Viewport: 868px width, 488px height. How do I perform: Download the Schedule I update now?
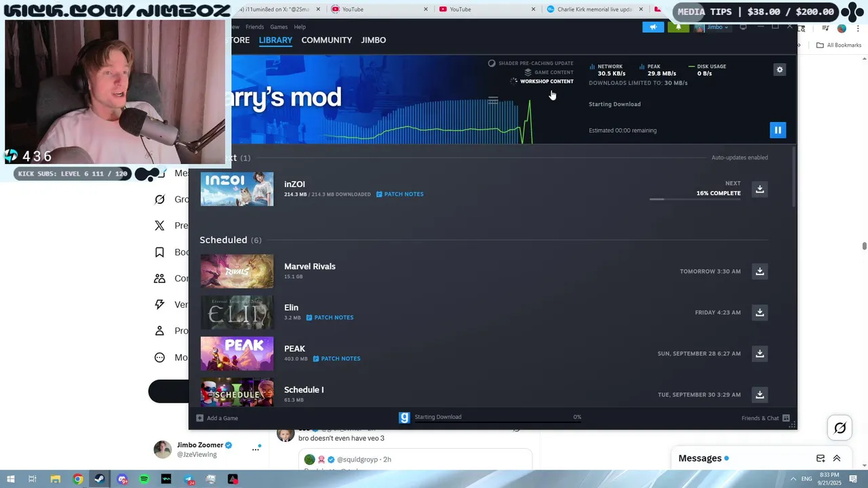point(759,394)
